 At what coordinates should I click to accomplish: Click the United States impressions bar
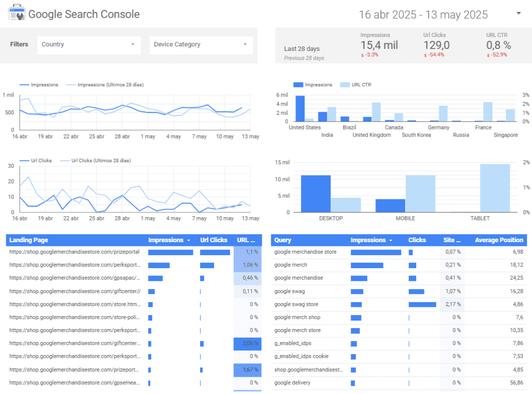click(x=300, y=109)
